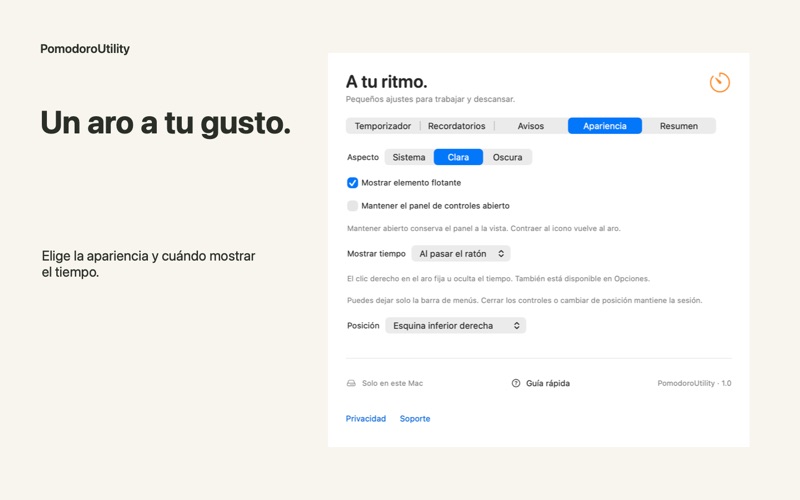This screenshot has width=800, height=500.
Task: Click the question mark icon beside Guía rápida
Action: click(516, 383)
